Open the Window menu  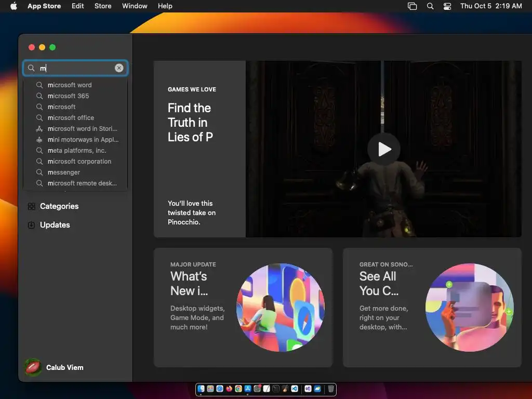point(135,6)
